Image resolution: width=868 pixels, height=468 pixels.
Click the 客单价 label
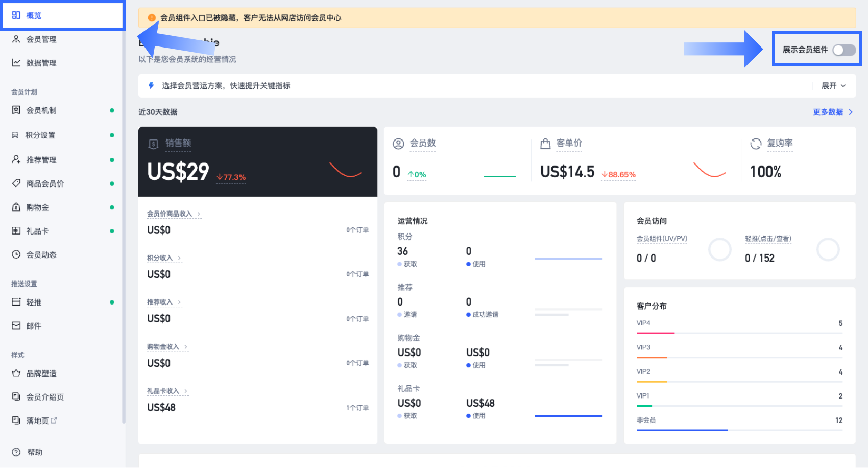569,143
